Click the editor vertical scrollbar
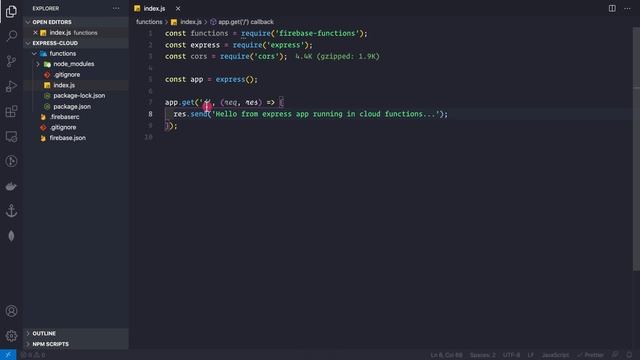The height and width of the screenshot is (360, 640). pos(636,149)
